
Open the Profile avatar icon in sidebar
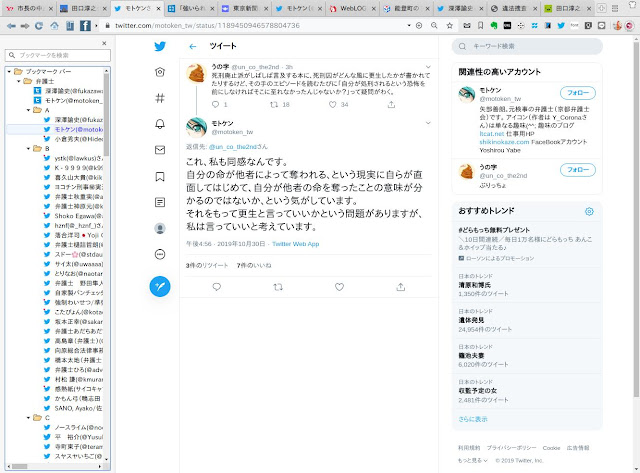(160, 228)
